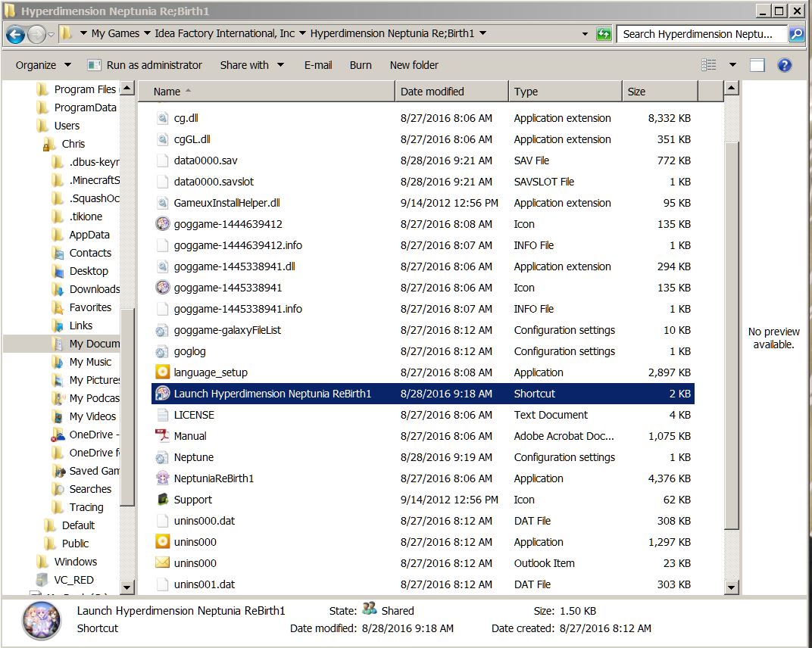Viewport: 812px width, 648px height.
Task: Click the language_setup application icon
Action: [x=163, y=372]
